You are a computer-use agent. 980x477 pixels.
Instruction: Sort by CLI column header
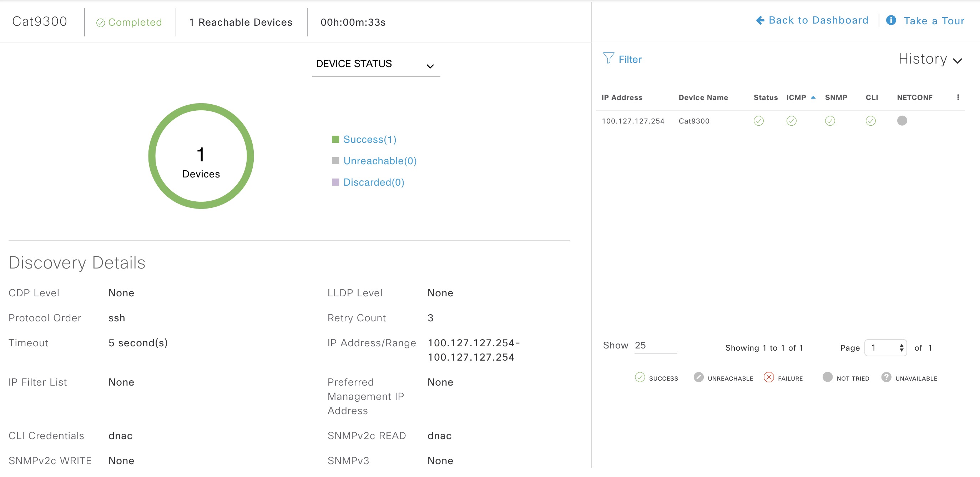coord(872,97)
